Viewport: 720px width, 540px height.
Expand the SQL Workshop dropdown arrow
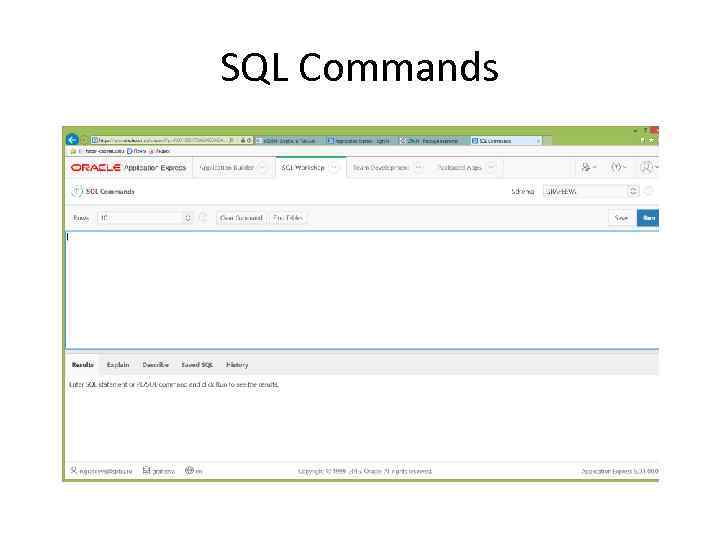coord(334,168)
